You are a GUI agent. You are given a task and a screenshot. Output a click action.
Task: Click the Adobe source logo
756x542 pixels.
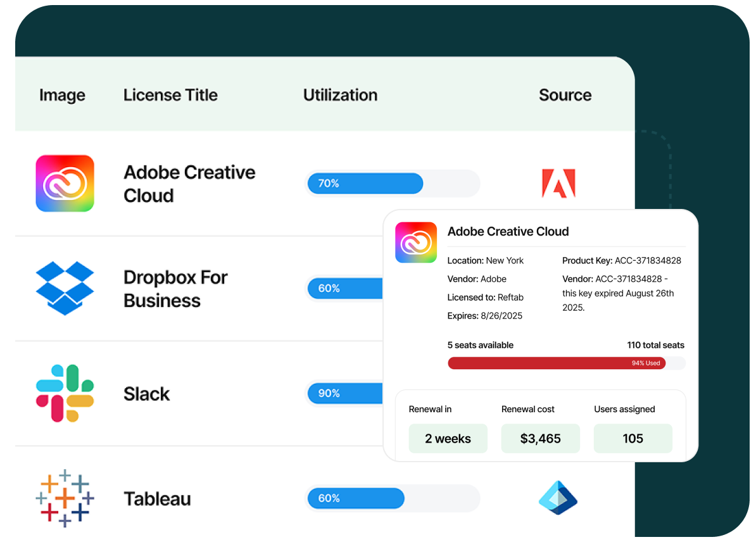coord(558,183)
